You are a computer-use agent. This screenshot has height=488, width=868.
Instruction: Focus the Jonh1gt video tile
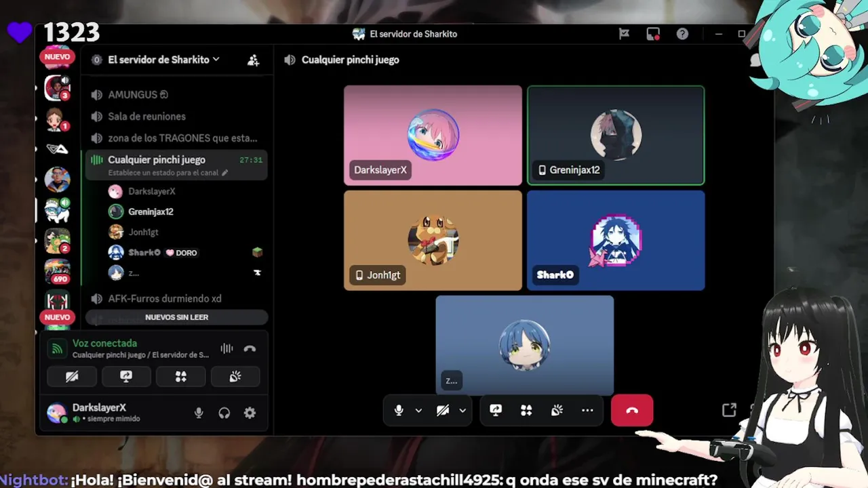coord(433,241)
